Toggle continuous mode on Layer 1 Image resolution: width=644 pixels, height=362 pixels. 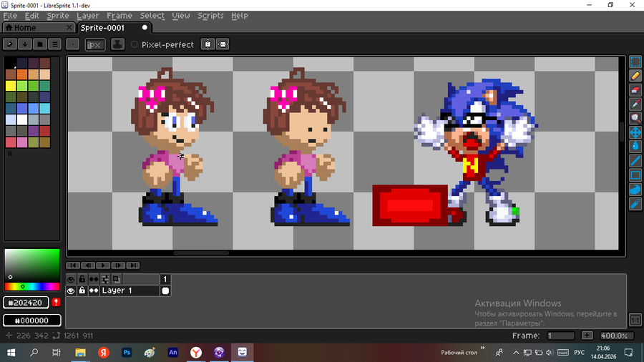coord(94,290)
